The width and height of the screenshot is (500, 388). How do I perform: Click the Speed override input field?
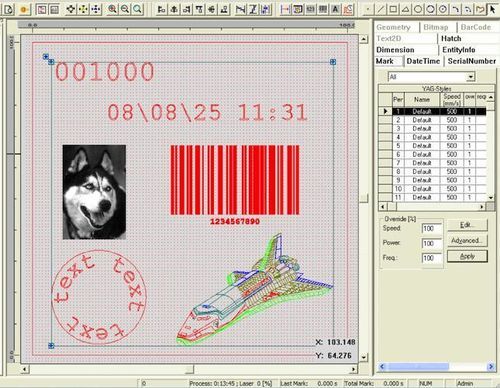point(432,229)
